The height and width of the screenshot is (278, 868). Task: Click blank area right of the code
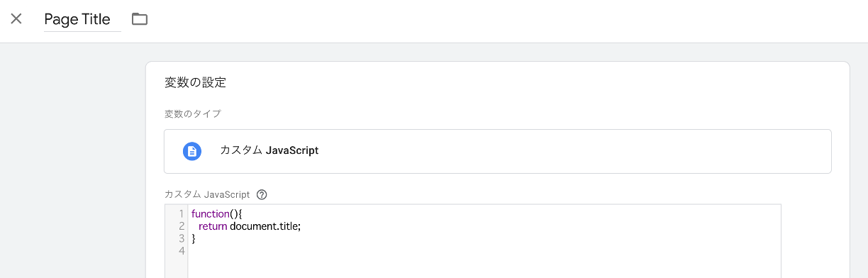[x=539, y=226]
